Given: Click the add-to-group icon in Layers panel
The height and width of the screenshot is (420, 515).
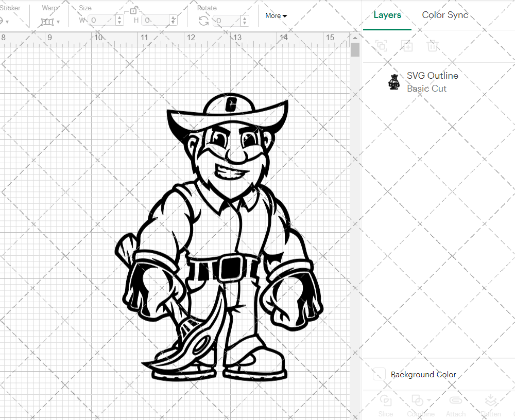Looking at the screenshot, I should pyautogui.click(x=381, y=46).
